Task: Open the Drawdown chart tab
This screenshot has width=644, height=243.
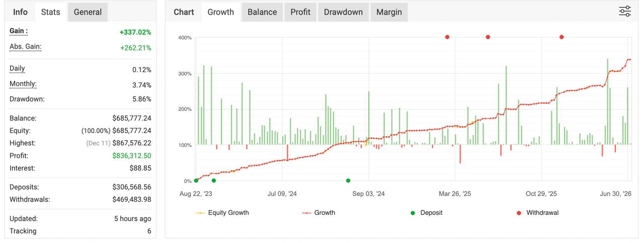Action: [343, 12]
